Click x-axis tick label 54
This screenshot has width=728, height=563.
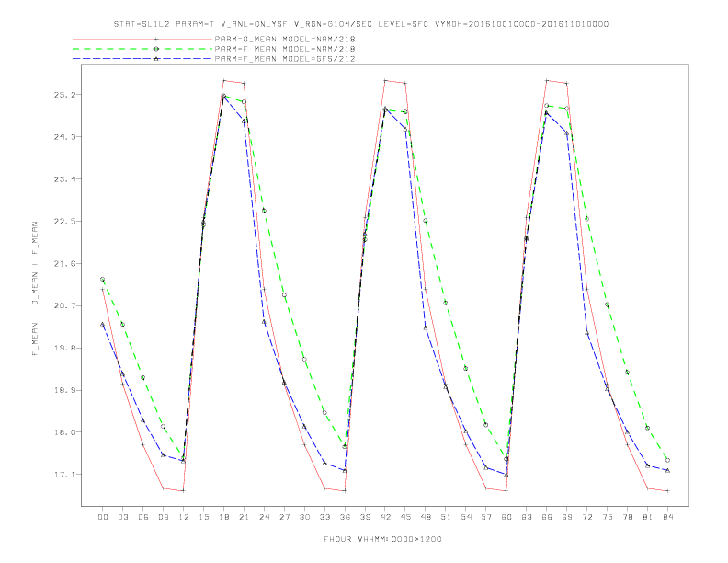pyautogui.click(x=466, y=517)
